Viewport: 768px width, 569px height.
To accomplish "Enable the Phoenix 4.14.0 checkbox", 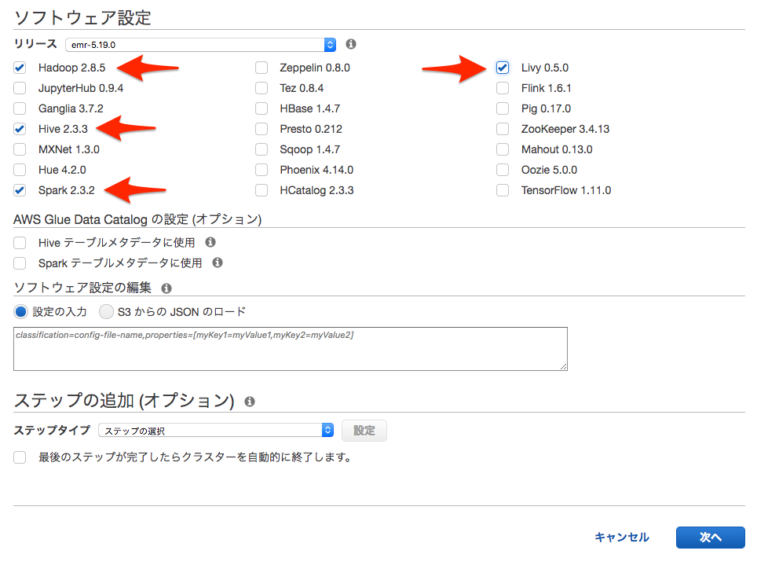I will click(262, 170).
